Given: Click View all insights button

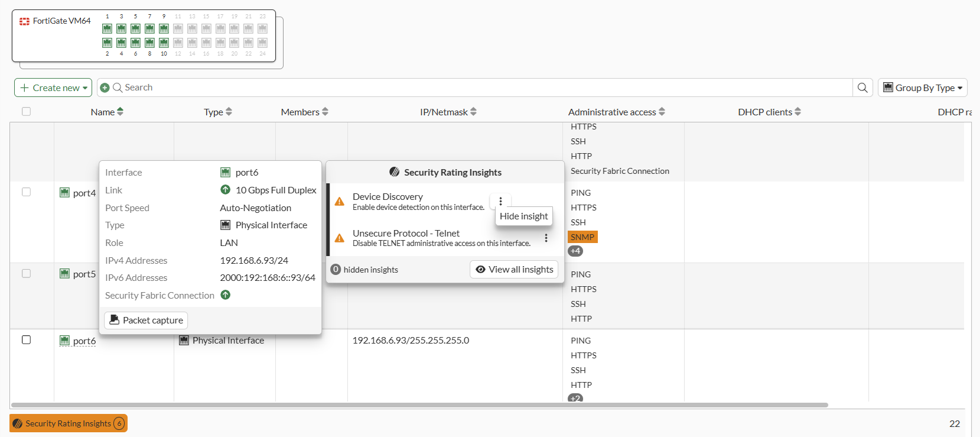Looking at the screenshot, I should pos(514,270).
